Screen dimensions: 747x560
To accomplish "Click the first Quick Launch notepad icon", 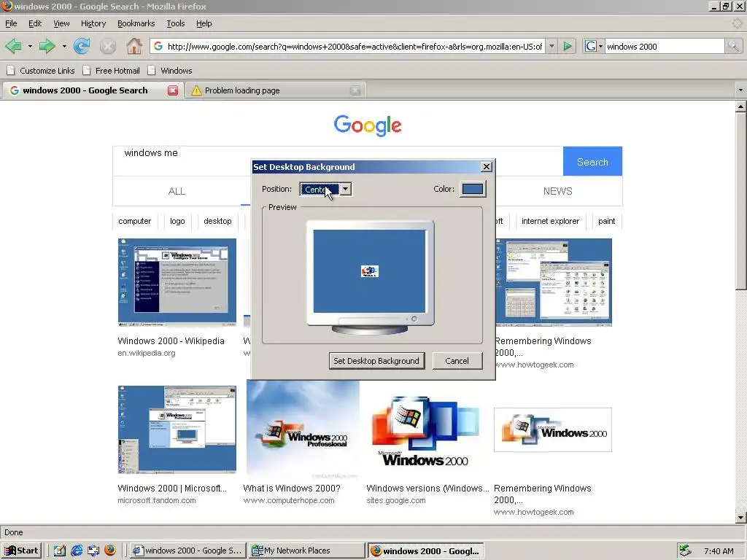I will [60, 551].
